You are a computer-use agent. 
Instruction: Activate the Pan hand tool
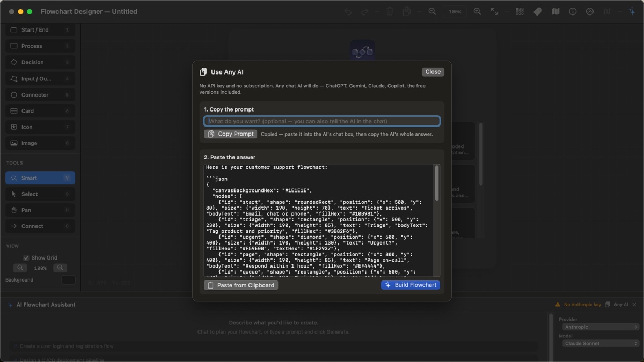(40, 210)
